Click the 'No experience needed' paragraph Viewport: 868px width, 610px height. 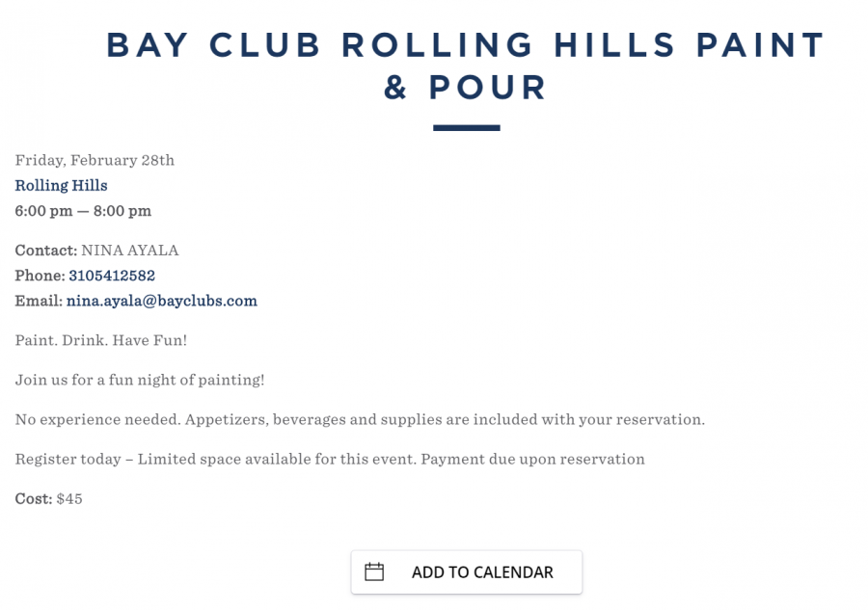[x=360, y=420]
